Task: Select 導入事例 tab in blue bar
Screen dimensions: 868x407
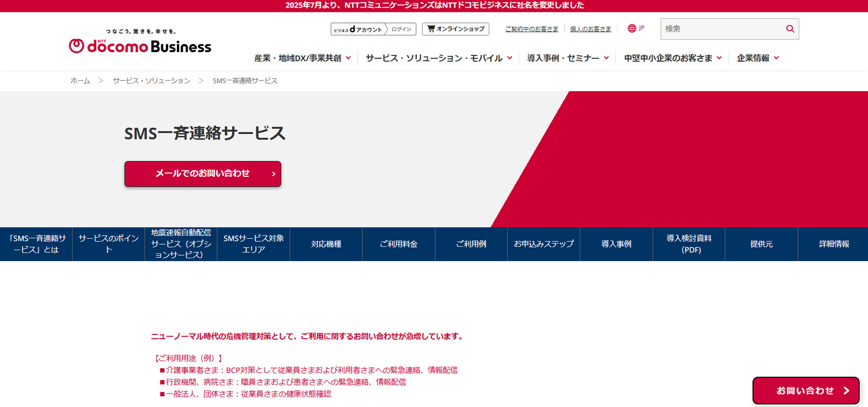Action: [x=616, y=244]
